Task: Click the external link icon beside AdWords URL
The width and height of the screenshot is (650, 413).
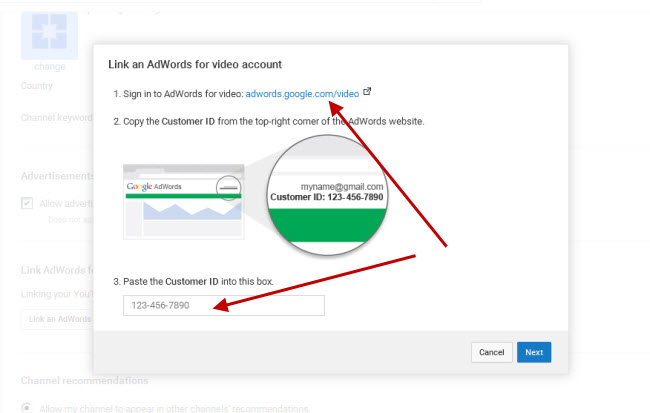Action: (367, 91)
